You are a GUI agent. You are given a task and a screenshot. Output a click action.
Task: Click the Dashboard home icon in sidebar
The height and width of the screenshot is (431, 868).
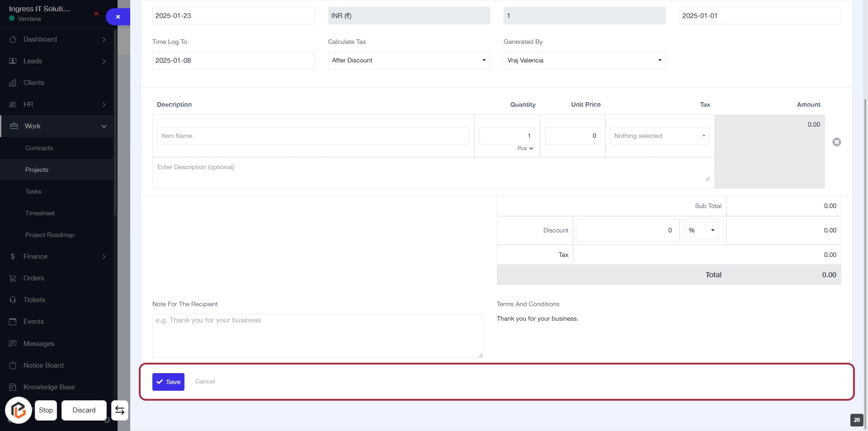pos(13,39)
